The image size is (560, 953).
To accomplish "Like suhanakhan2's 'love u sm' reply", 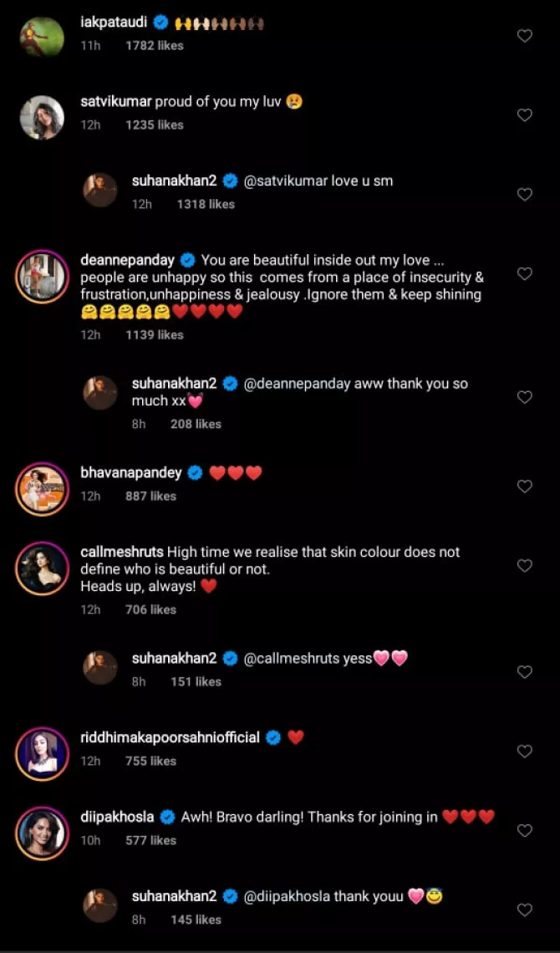I will pyautogui.click(x=525, y=195).
